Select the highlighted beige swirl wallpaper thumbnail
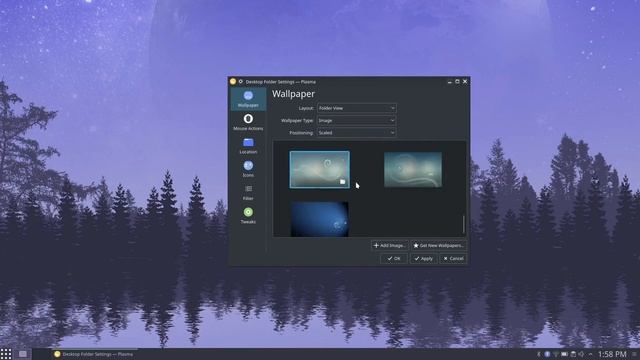 pyautogui.click(x=320, y=169)
